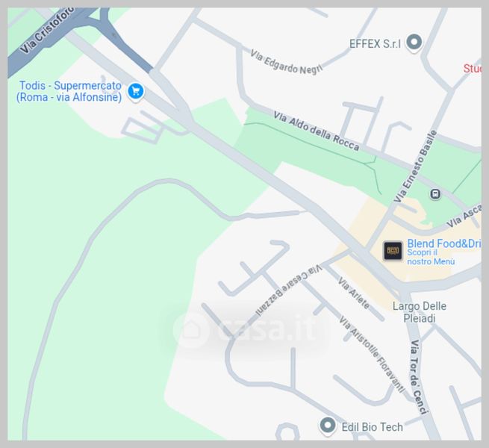Click the Via Aristotile Fioravanti street label
The height and width of the screenshot is (448, 489).
[x=372, y=355]
